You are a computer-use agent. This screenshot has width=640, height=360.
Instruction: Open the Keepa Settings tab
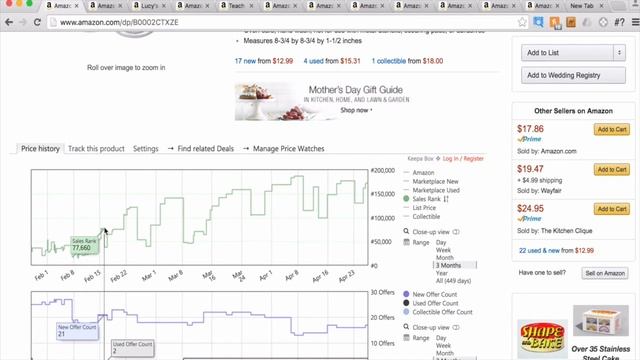pyautogui.click(x=145, y=149)
